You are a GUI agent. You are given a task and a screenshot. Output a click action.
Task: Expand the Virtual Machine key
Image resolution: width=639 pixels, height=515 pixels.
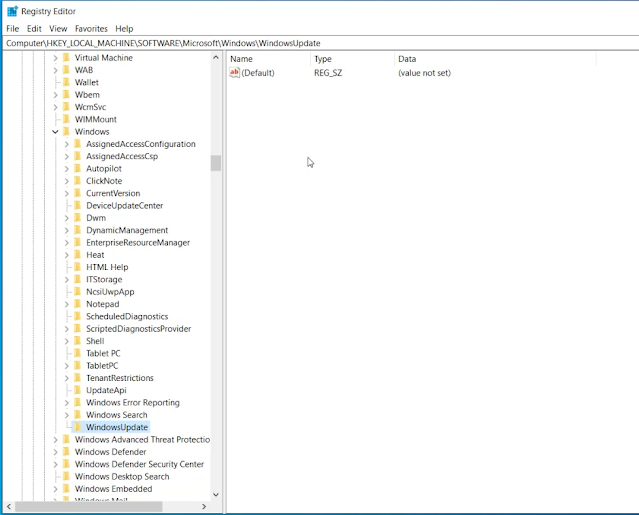(55, 58)
